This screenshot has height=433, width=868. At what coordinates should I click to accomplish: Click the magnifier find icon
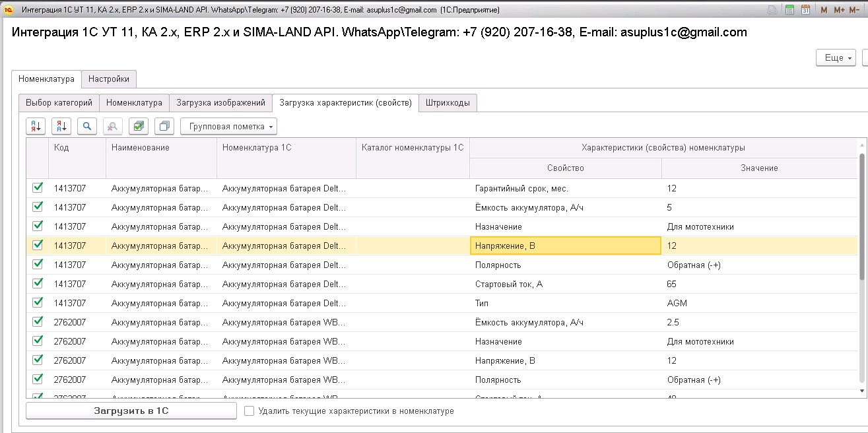87,126
